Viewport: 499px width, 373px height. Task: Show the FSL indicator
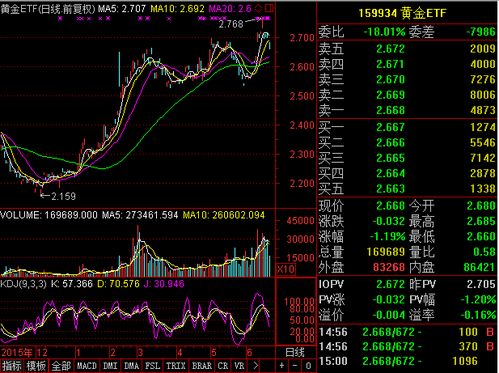coord(152,366)
